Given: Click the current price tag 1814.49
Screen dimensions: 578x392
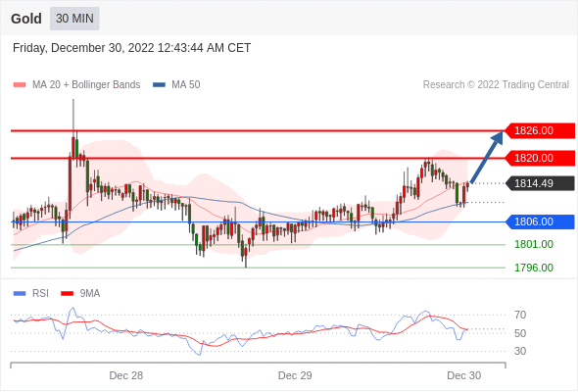Looking at the screenshot, I should pyautogui.click(x=540, y=183).
